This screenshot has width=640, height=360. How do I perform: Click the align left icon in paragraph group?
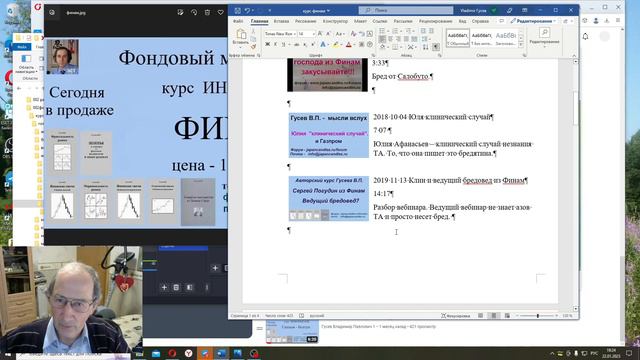point(382,39)
